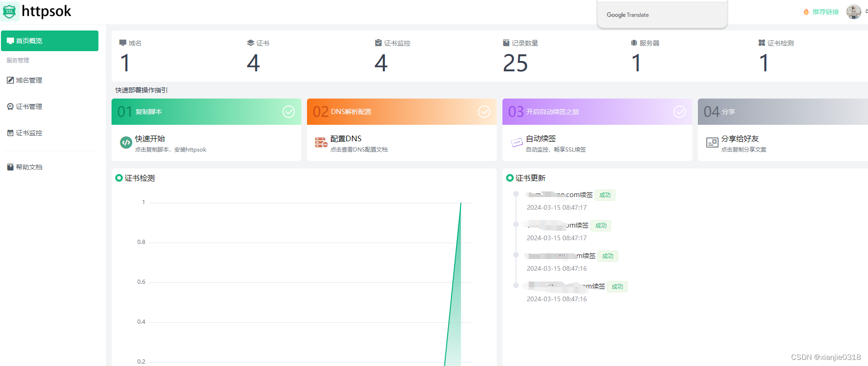Click the 02 DNS解析配置 step header
868x366 pixels.
point(402,112)
